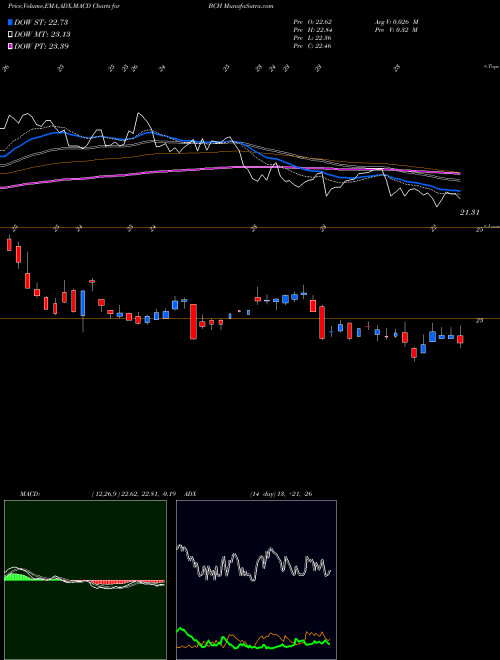
Task: Click the '(12,26,9) 22.62, 22.81, -0.19' MACD values
Action: pyautogui.click(x=136, y=494)
